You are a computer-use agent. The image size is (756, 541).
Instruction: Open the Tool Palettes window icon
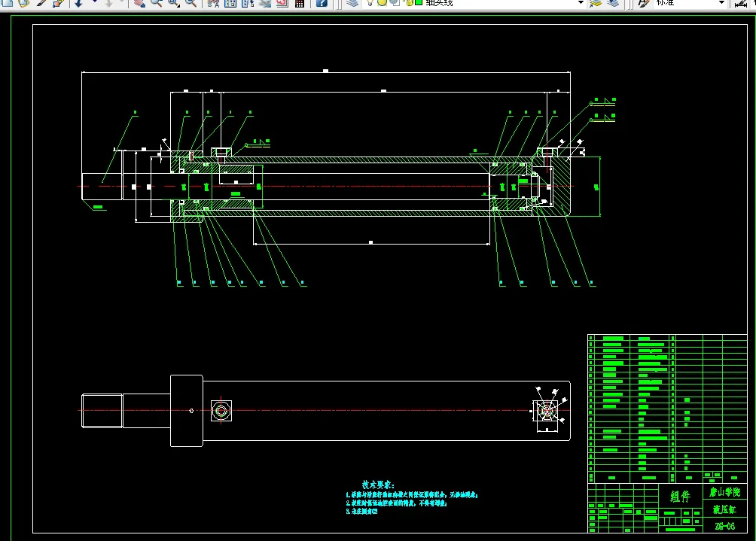(x=248, y=3)
